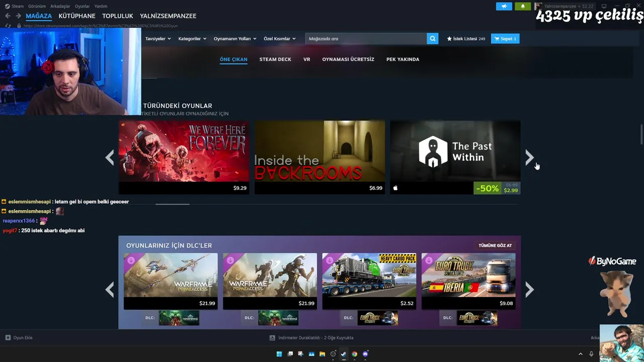Select the ÖNE ÇIKAN tab
Viewport: 644px width, 362px height.
click(x=233, y=59)
